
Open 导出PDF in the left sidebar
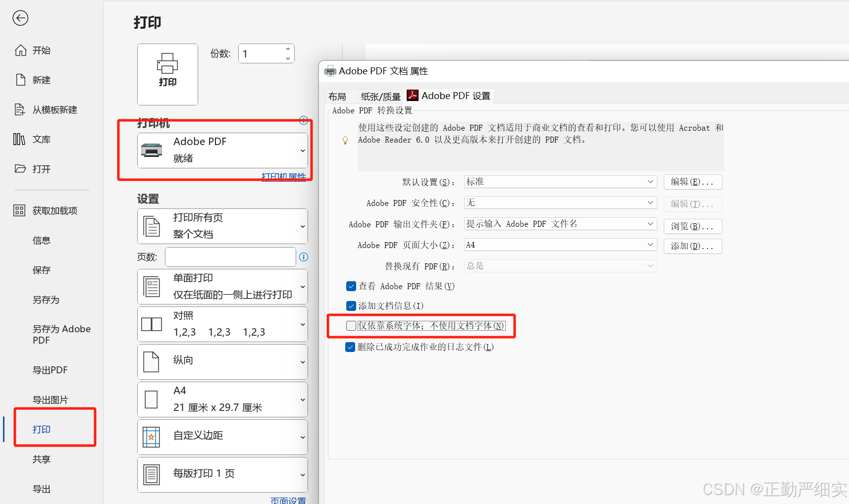(50, 370)
